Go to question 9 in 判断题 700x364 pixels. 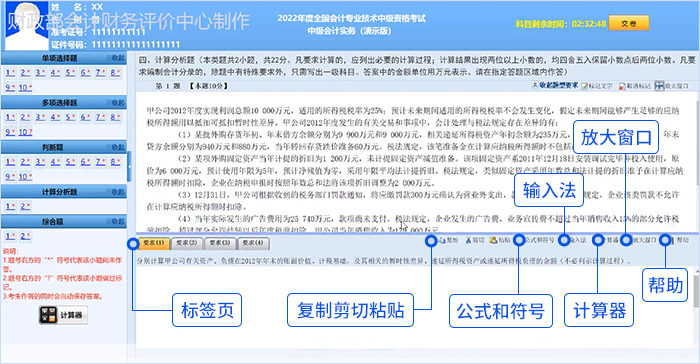pos(10,177)
